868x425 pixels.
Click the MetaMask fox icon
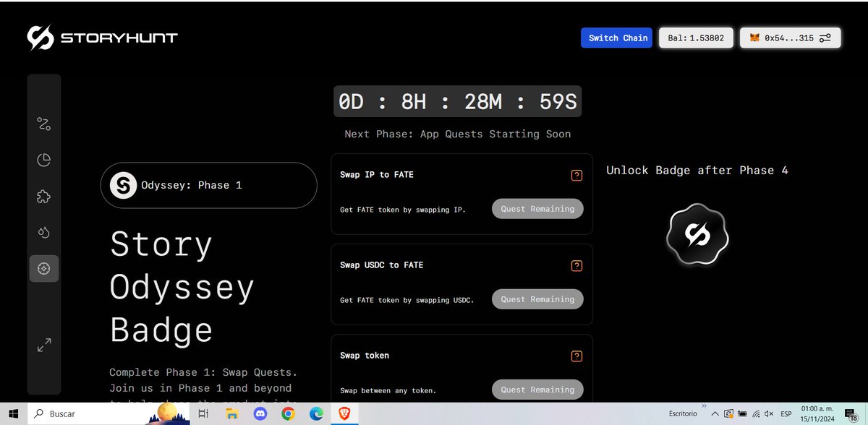coord(754,38)
